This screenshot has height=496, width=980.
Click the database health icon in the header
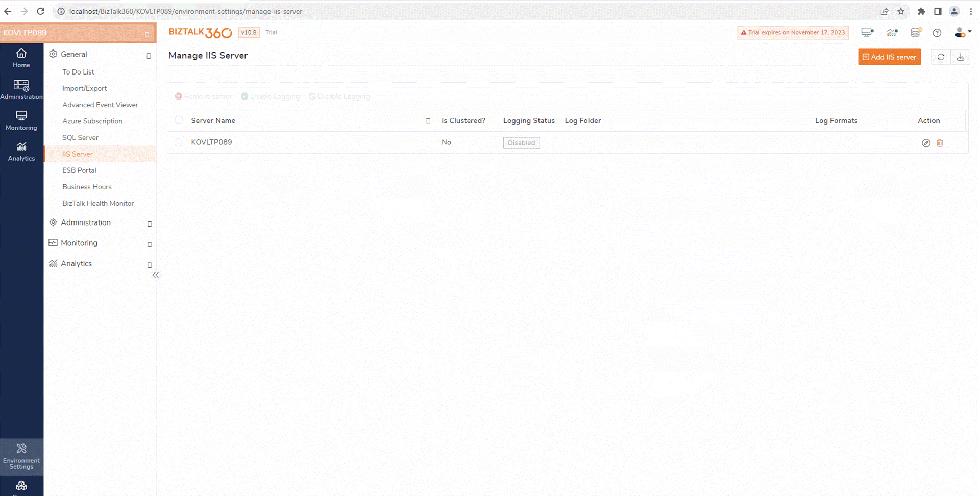click(x=915, y=32)
